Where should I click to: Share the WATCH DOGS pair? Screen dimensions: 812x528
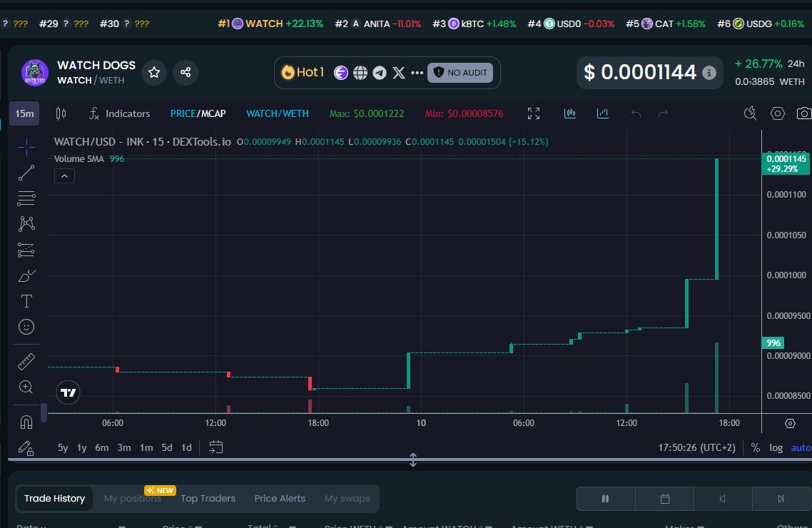186,73
